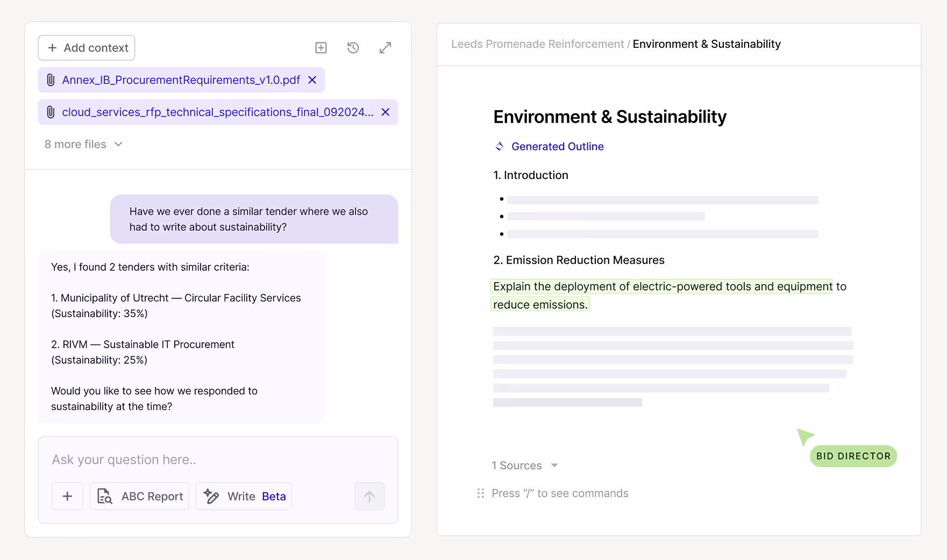Select the ABC Report option
This screenshot has width=947, height=560.
tap(139, 496)
